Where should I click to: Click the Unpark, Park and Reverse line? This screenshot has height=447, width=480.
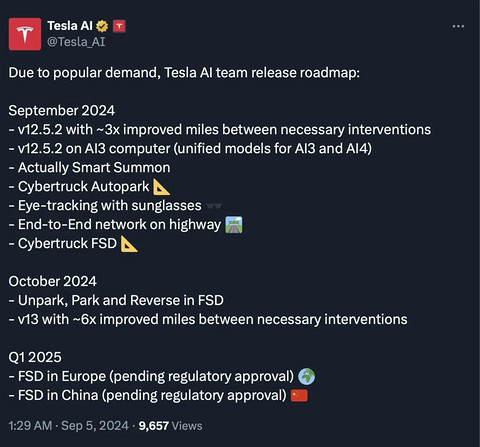click(116, 301)
